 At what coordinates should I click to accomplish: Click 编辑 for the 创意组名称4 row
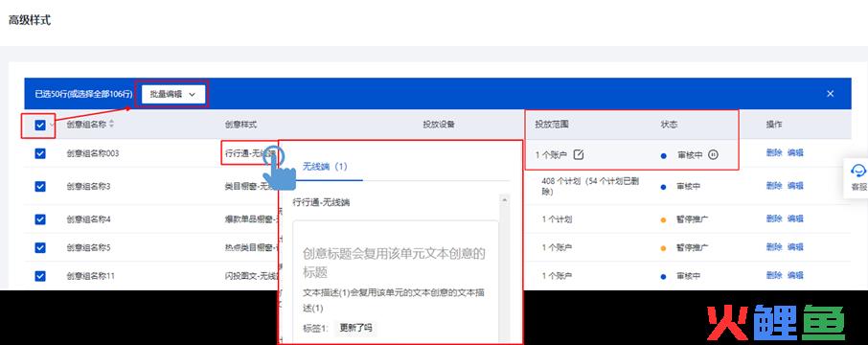[795, 218]
